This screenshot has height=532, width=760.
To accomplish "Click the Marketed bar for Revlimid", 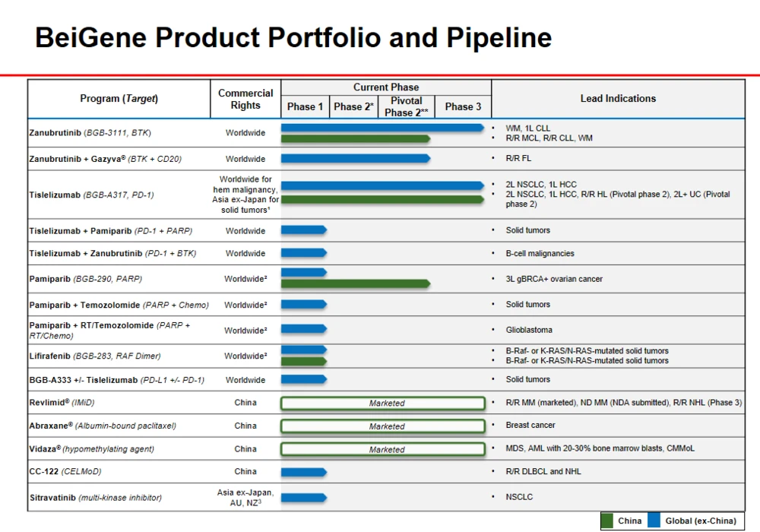I will click(383, 404).
